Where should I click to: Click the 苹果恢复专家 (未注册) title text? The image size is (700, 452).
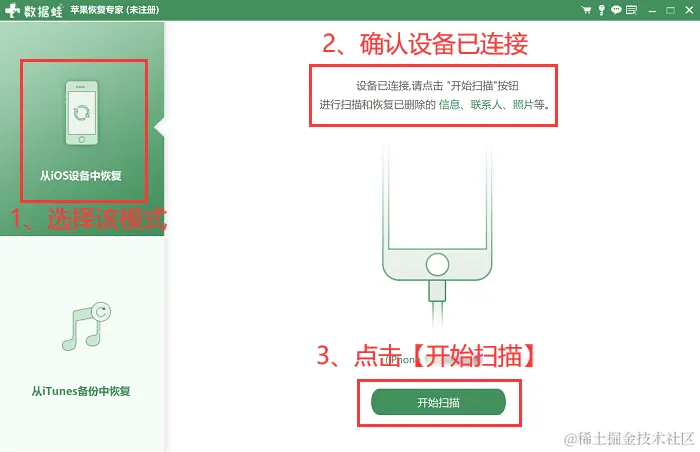(115, 10)
